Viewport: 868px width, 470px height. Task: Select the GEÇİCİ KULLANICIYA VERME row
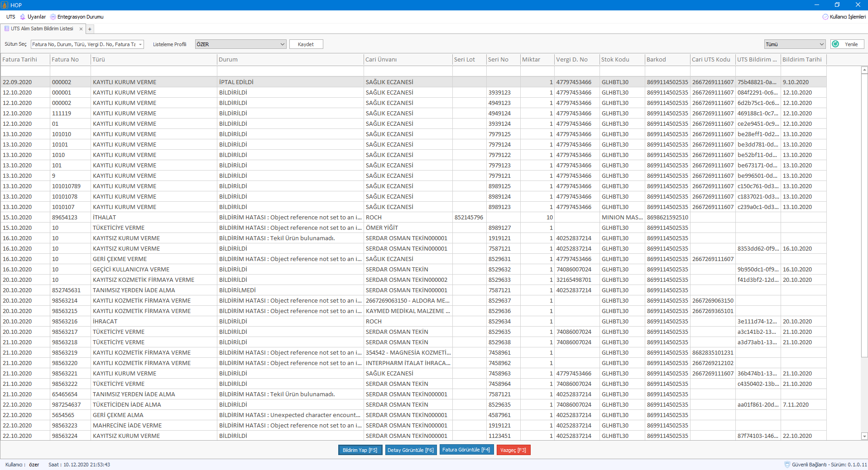413,270
